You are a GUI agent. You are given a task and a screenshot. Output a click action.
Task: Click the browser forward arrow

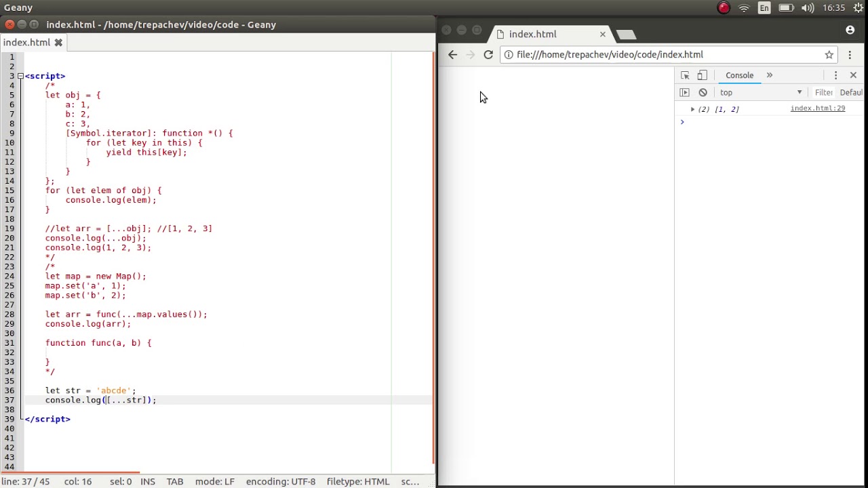[471, 55]
